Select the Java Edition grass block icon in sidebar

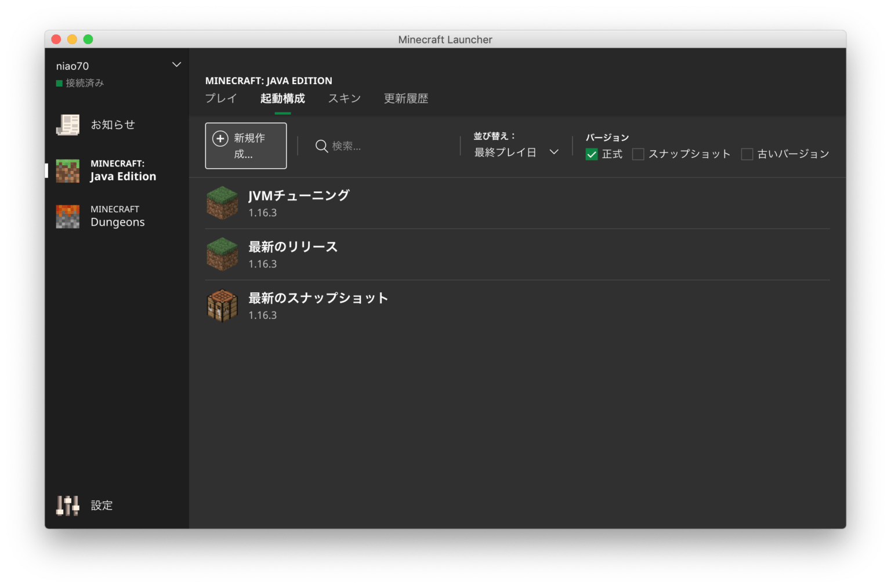click(68, 170)
